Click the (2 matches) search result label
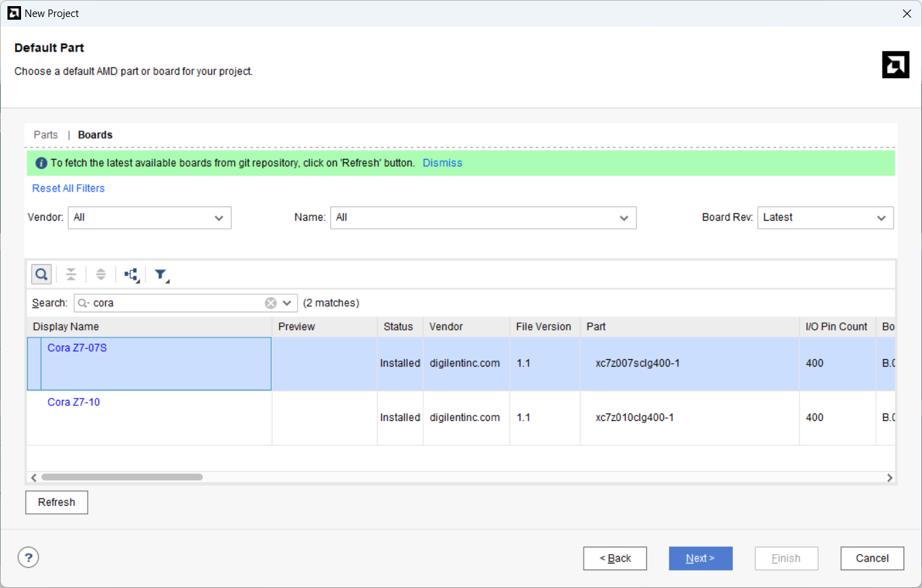Screen dimensions: 922x588 331,303
